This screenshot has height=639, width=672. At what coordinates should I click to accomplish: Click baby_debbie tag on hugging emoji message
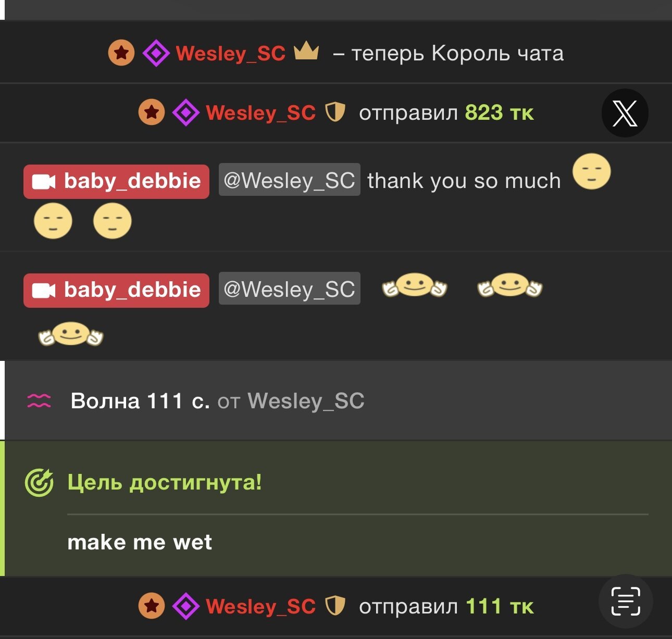(x=116, y=290)
